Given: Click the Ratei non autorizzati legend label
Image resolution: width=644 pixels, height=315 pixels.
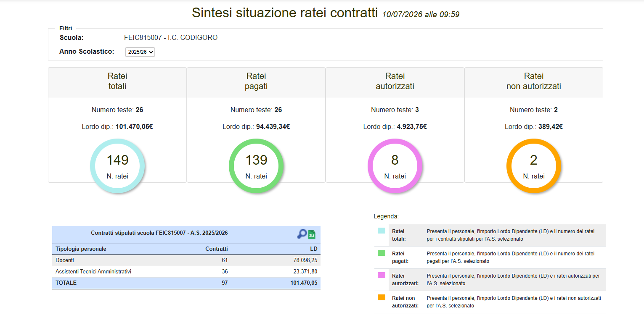Looking at the screenshot, I should tap(405, 302).
